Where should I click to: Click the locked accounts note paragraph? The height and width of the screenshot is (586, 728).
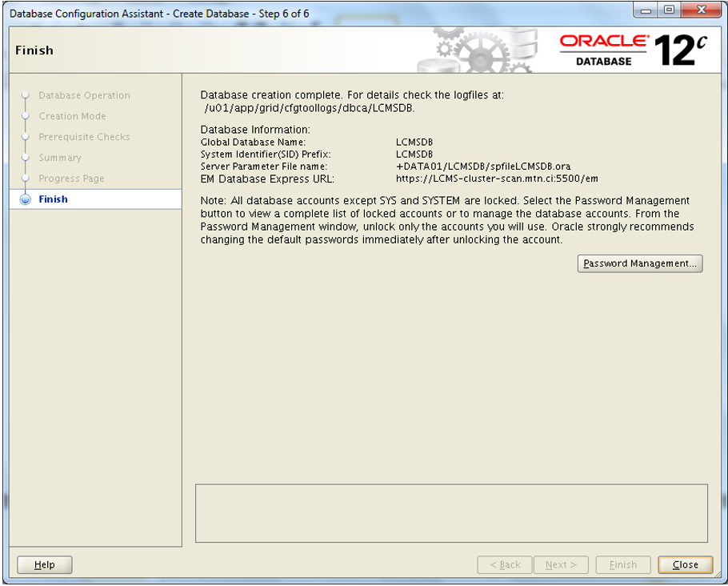[x=446, y=220]
